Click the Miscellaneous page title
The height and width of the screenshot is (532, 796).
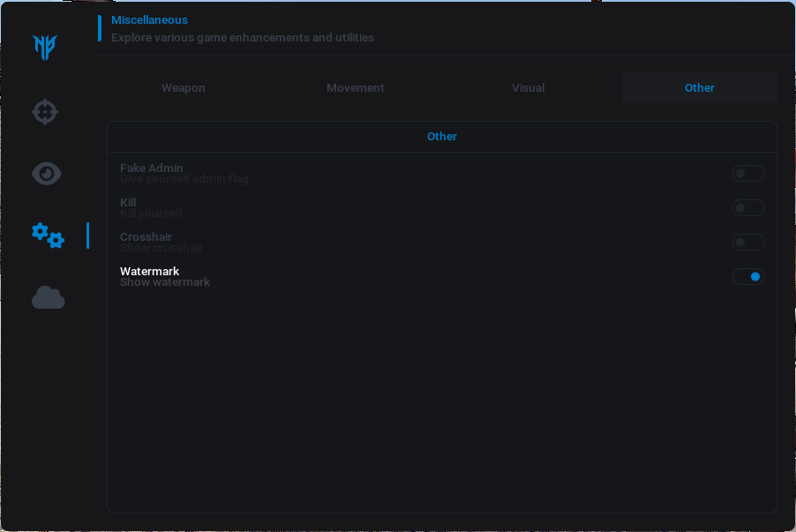(149, 20)
